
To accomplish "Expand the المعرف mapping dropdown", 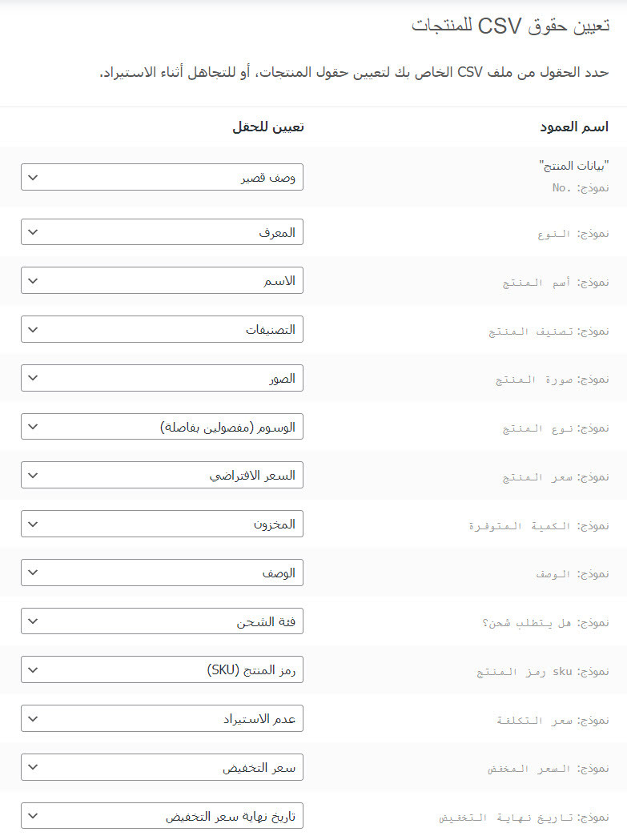I will 162,232.
